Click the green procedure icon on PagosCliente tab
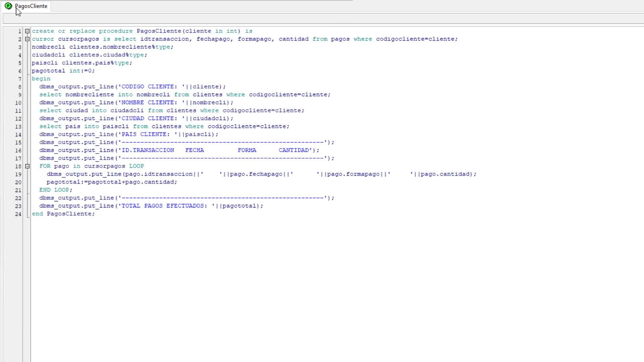 point(8,6)
